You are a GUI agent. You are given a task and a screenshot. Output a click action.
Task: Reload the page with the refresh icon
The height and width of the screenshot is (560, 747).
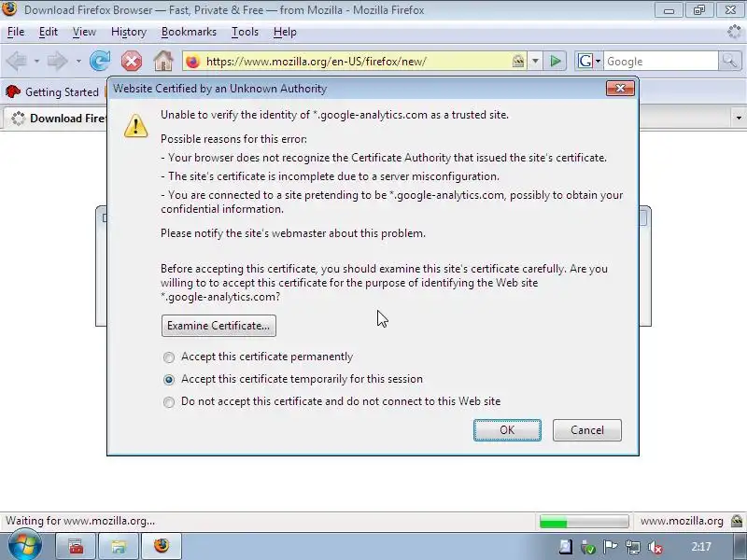click(100, 61)
